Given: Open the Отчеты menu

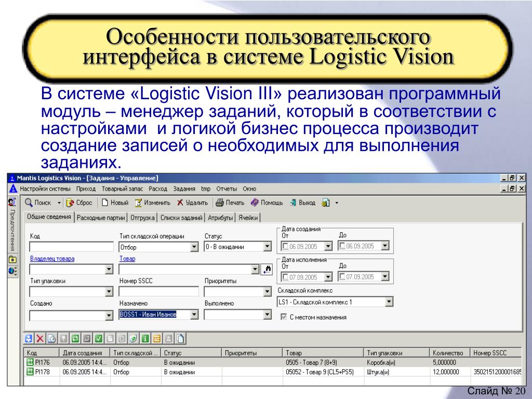Looking at the screenshot, I should coord(227,189).
